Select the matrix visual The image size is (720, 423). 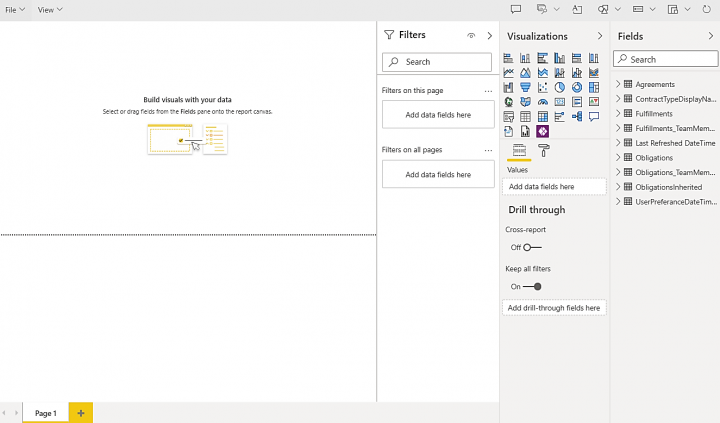point(542,117)
